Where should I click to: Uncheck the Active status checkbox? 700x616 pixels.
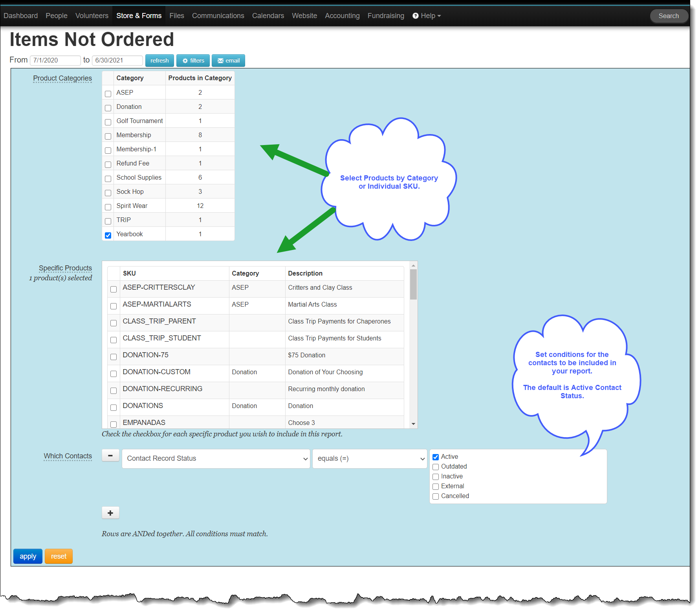click(x=436, y=457)
